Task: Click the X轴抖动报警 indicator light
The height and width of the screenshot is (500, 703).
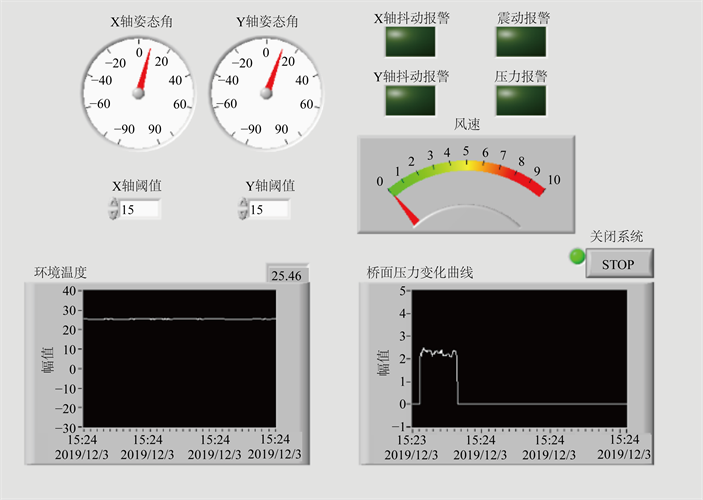Action: tap(410, 41)
